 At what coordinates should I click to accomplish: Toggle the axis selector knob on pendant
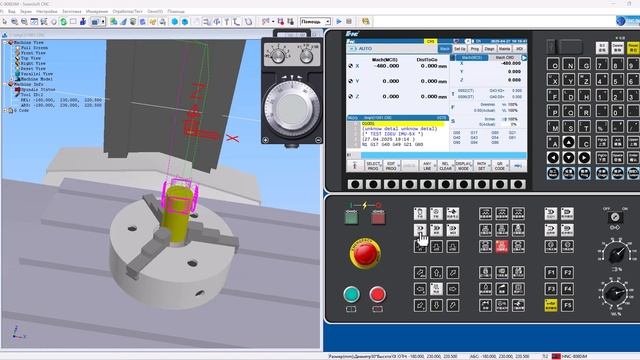pos(278,56)
